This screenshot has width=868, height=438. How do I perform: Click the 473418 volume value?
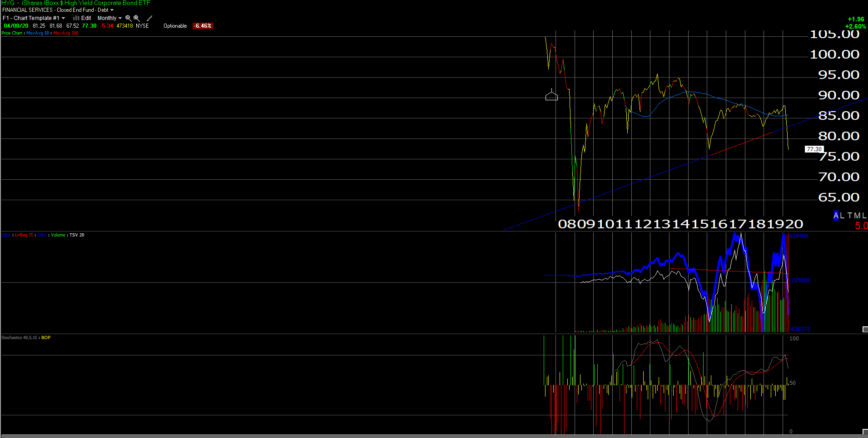coord(124,26)
